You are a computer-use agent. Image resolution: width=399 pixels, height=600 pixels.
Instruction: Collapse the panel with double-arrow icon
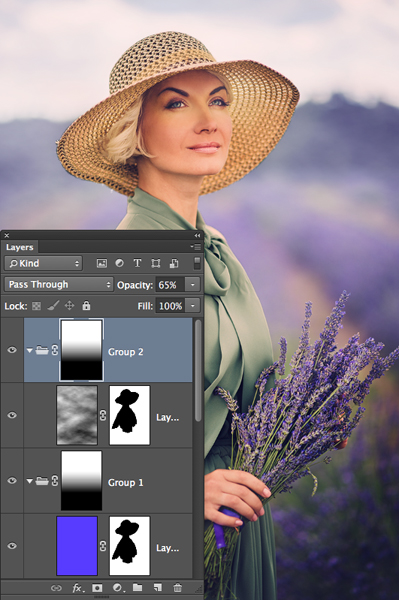pyautogui.click(x=197, y=235)
